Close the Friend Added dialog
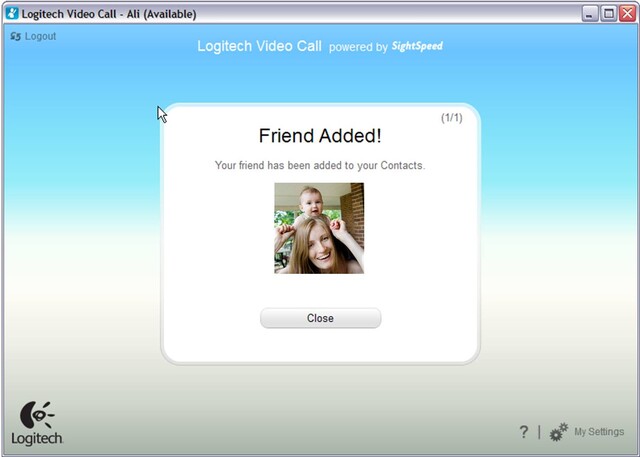Screen dimensions: 640x457 [x=320, y=318]
